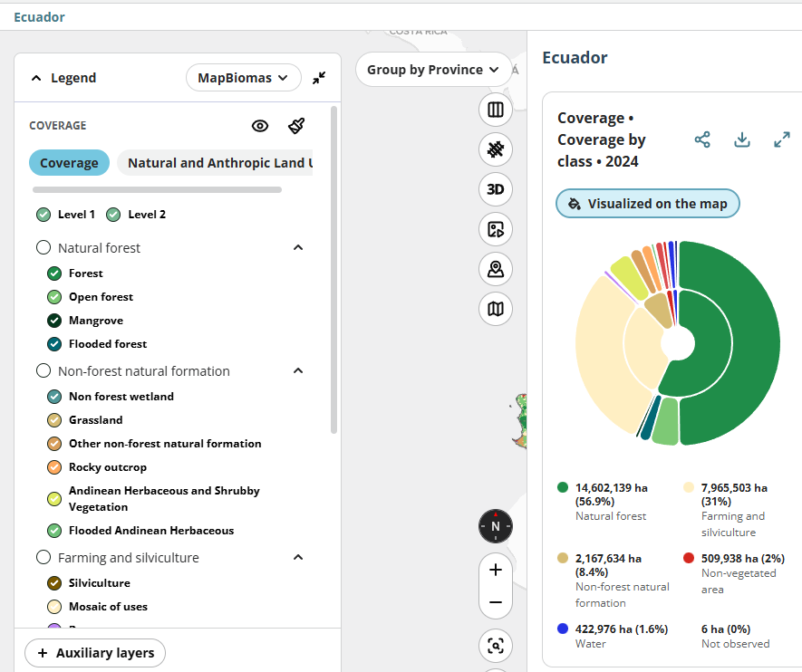Click the Visualized on the map button
The height and width of the screenshot is (672, 802).
[647, 204]
